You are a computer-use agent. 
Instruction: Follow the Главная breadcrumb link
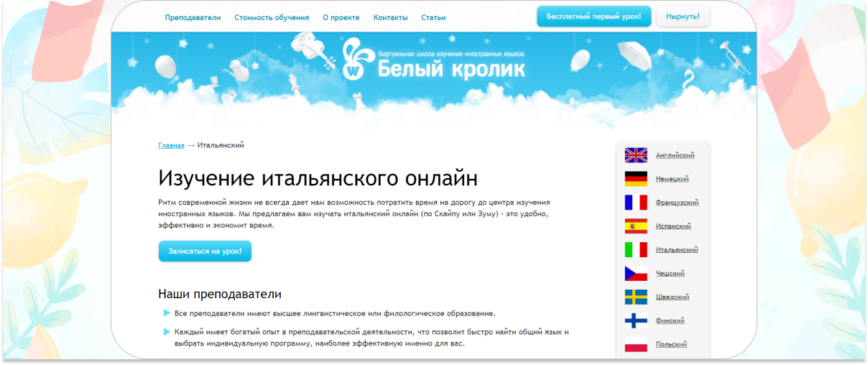171,145
